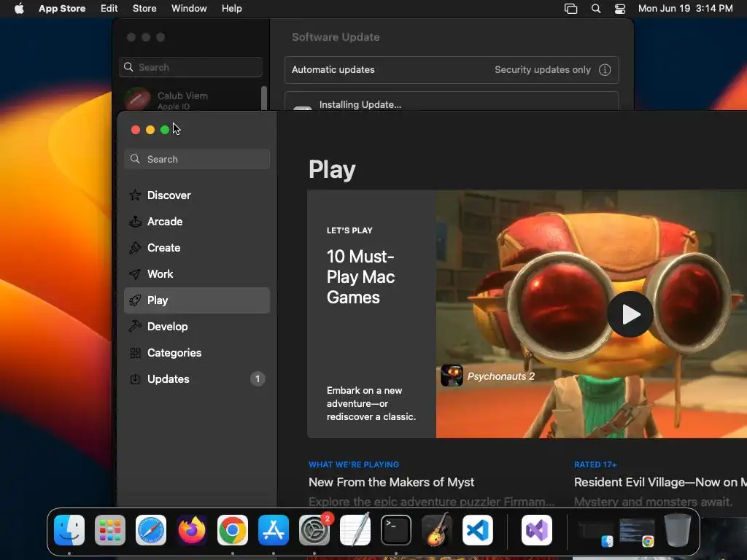Open the minimized Finder window in Dock

click(x=595, y=533)
